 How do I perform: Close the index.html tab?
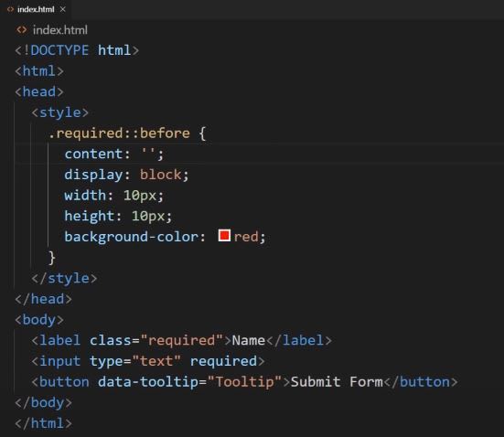[x=63, y=10]
